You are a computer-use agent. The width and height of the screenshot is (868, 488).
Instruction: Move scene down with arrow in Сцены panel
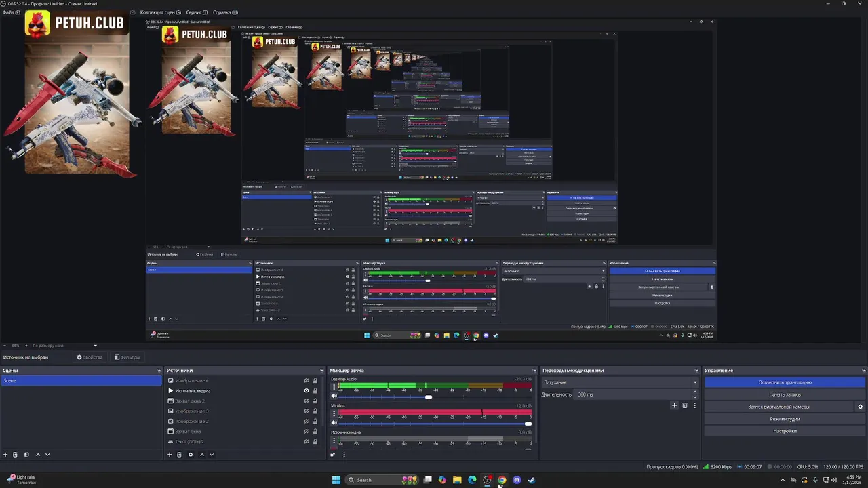point(47,455)
